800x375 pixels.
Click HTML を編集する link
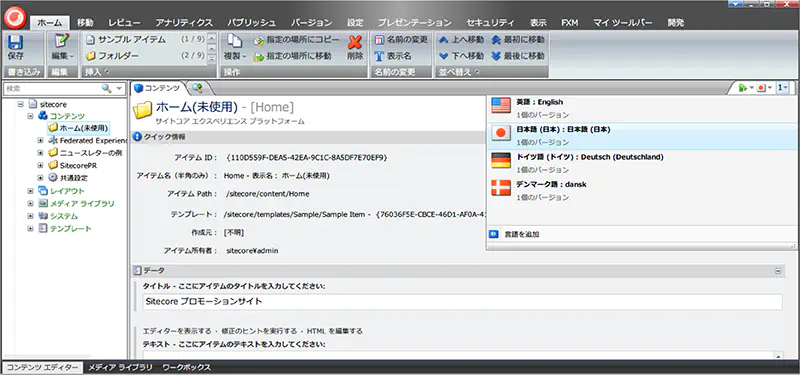click(x=335, y=331)
